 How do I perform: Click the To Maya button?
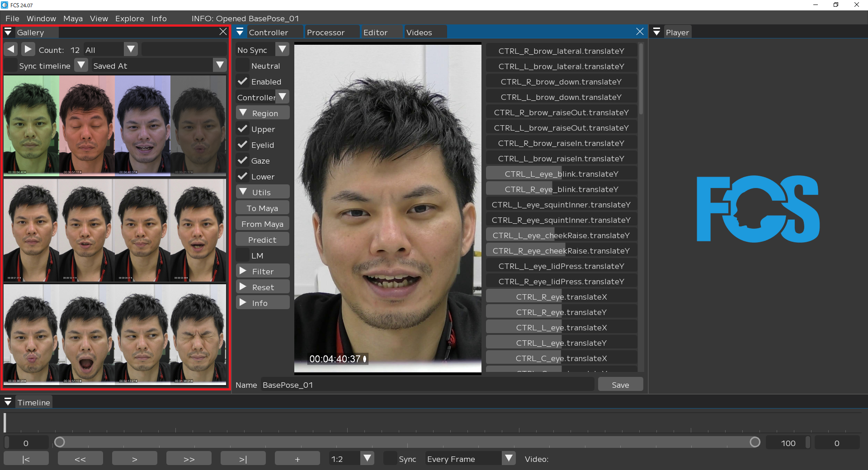[x=262, y=208]
